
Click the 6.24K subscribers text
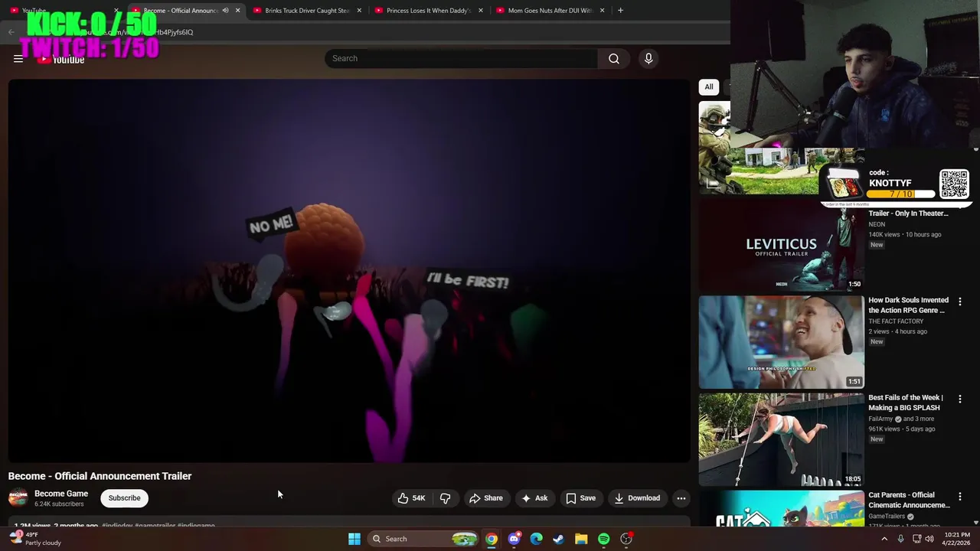59,504
